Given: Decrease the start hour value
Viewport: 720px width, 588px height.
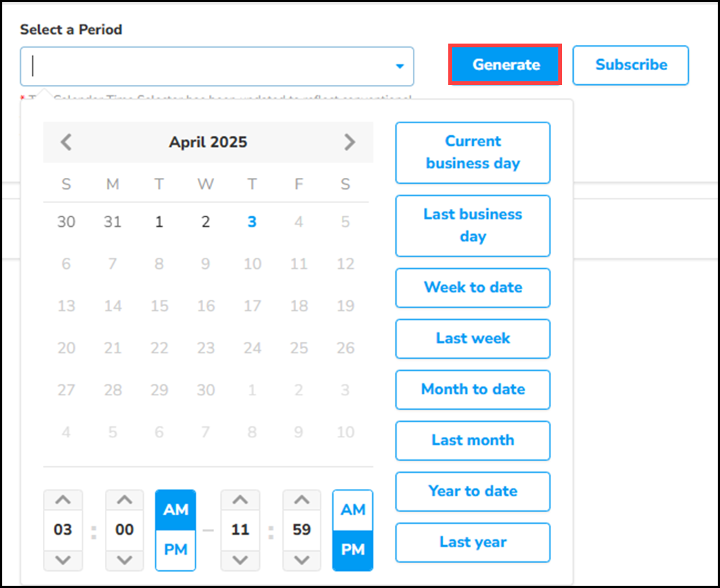Looking at the screenshot, I should pyautogui.click(x=64, y=559).
